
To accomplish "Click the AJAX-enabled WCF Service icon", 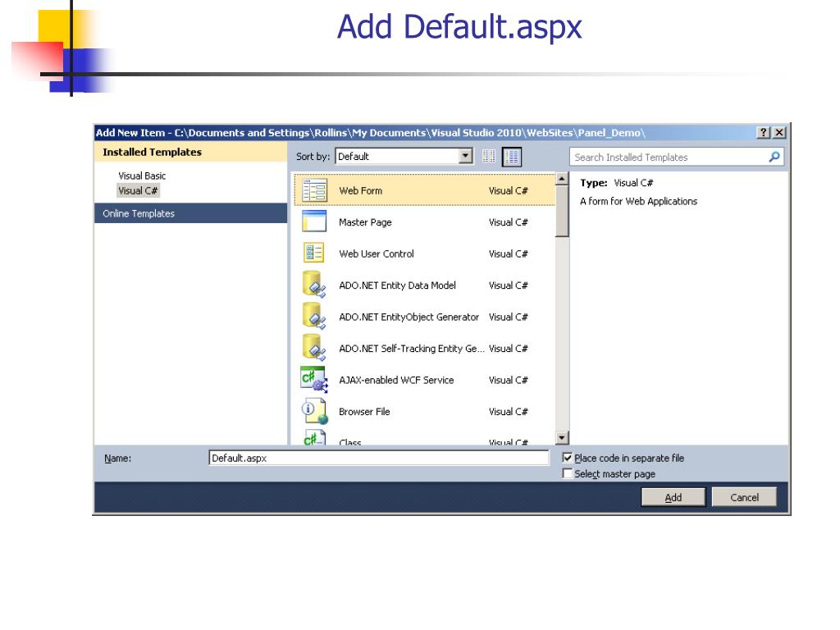I will pos(314,380).
